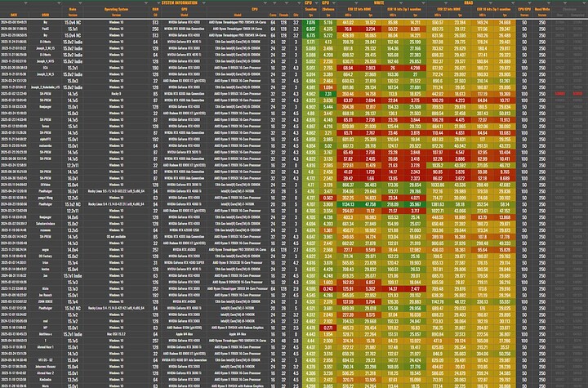Image resolution: width=588 pixels, height=388 pixels.
Task: Select red GPU value 0.562
Action: coord(328,198)
